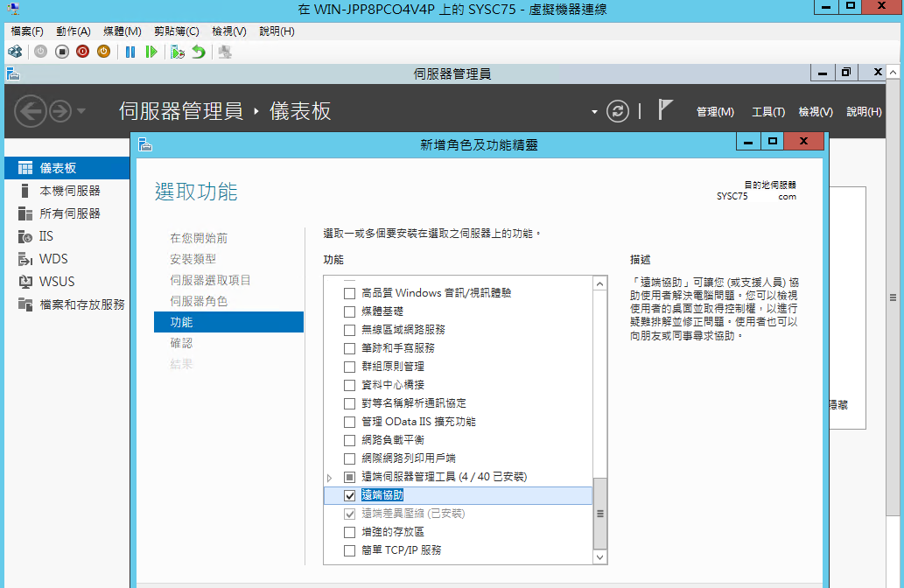Check the 媒體基礎 feature
The height and width of the screenshot is (588, 904).
pyautogui.click(x=349, y=311)
